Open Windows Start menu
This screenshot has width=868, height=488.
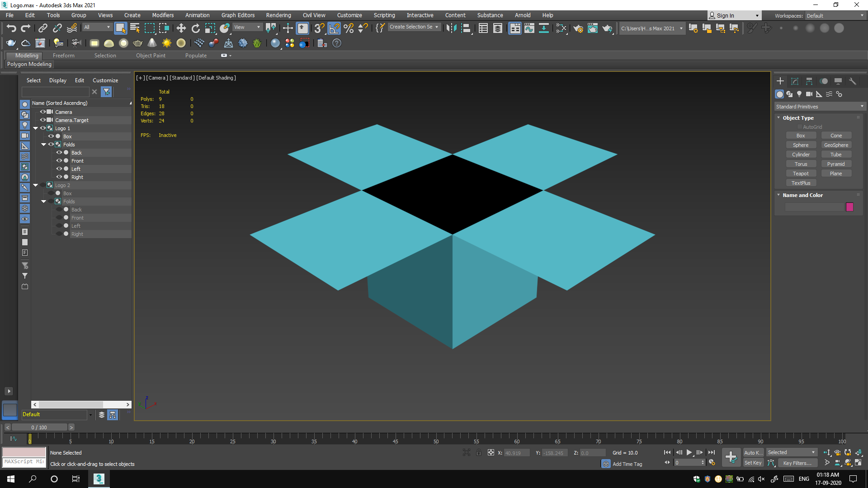click(x=11, y=479)
